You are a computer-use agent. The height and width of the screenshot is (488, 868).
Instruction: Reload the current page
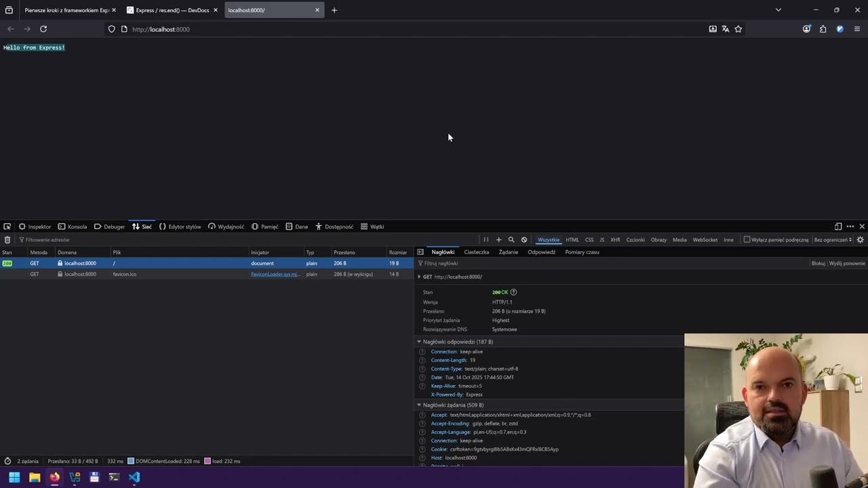[43, 29]
